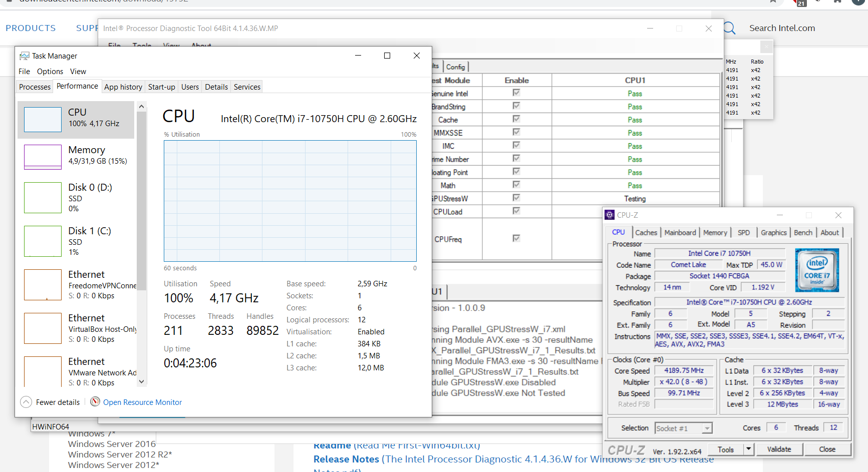Open the Tools dropdown in CPU-Z
The image size is (868, 472).
pos(748,449)
